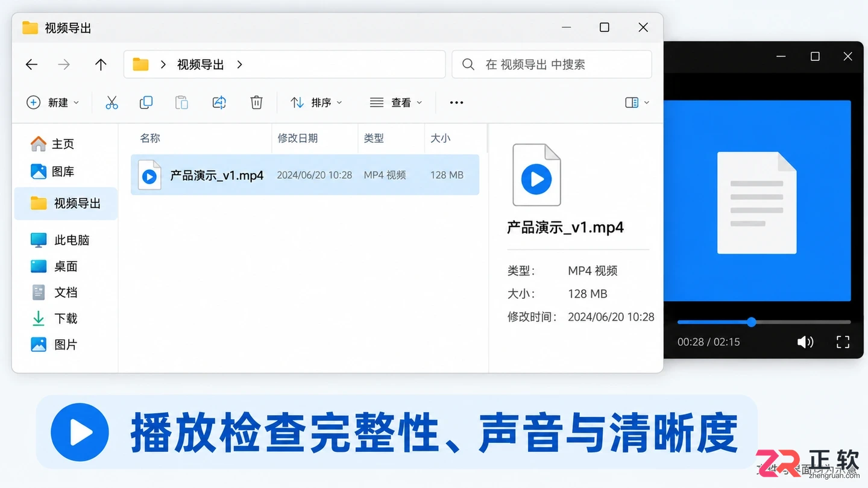868x488 pixels.
Task: Click the Share icon in toolbar
Action: tap(219, 102)
